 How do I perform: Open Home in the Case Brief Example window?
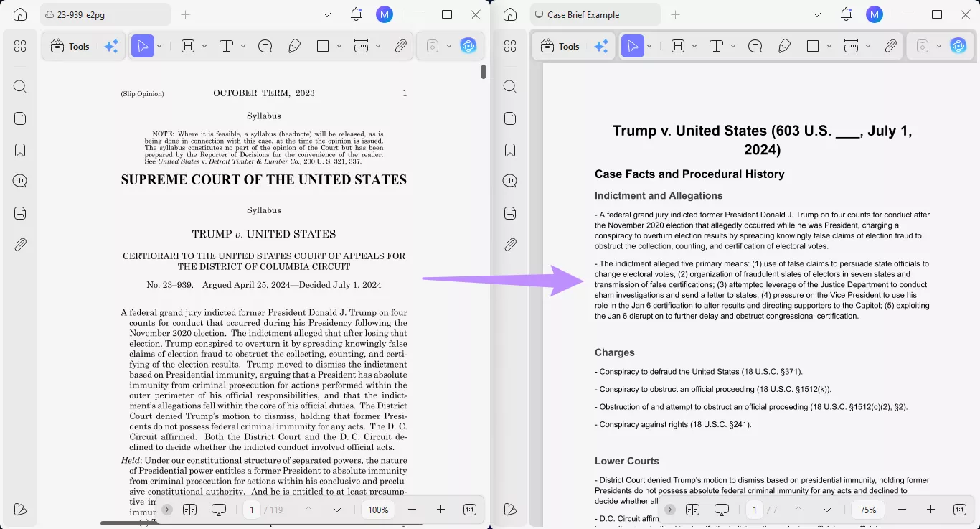tap(510, 14)
